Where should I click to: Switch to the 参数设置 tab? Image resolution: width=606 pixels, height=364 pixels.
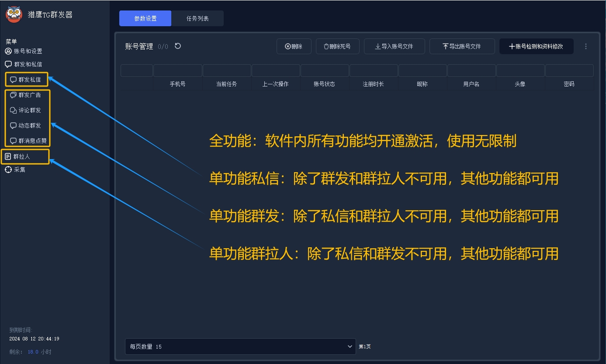pyautogui.click(x=145, y=18)
